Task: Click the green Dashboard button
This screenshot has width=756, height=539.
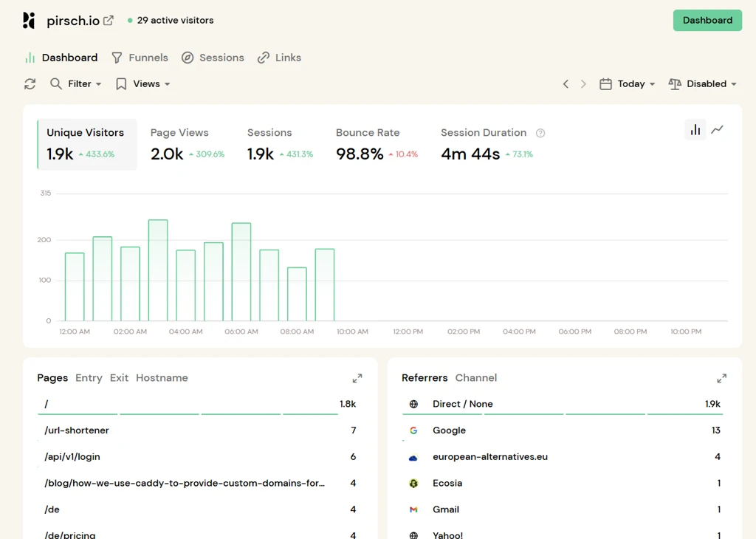Action: click(707, 20)
